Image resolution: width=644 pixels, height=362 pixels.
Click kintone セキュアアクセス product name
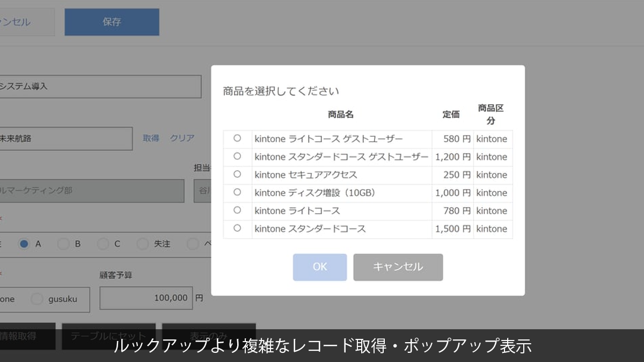click(306, 175)
